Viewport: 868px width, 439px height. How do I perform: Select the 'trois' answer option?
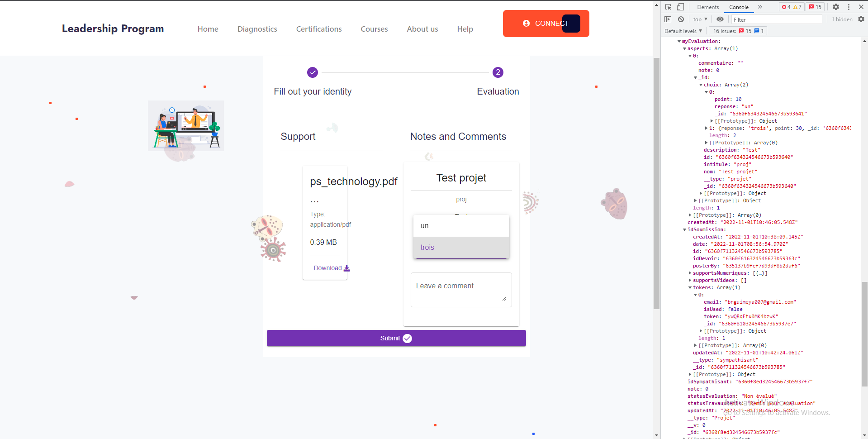pos(461,248)
